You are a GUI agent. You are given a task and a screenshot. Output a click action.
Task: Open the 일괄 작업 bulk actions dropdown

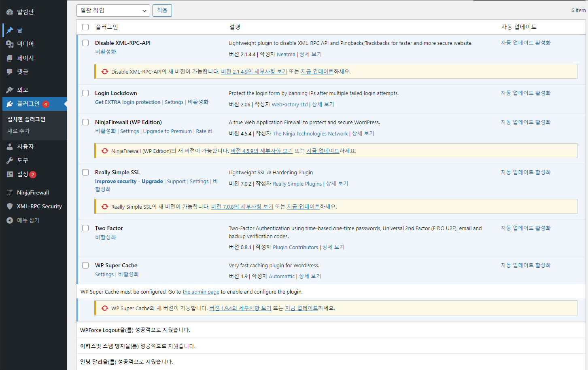click(x=113, y=11)
